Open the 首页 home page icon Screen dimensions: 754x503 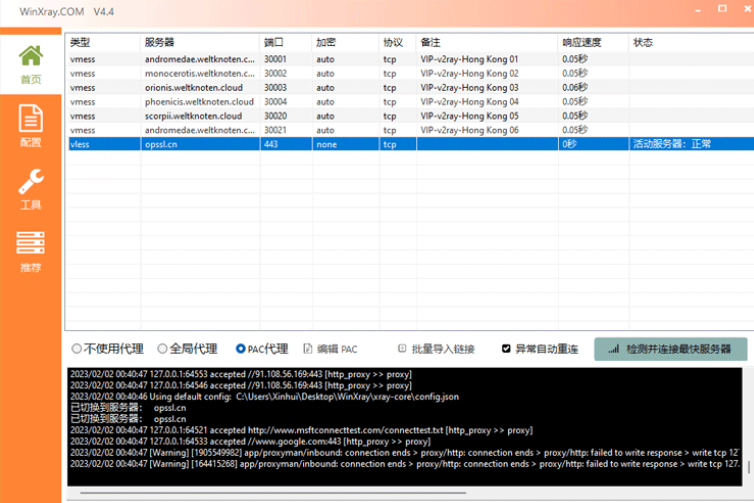click(31, 56)
